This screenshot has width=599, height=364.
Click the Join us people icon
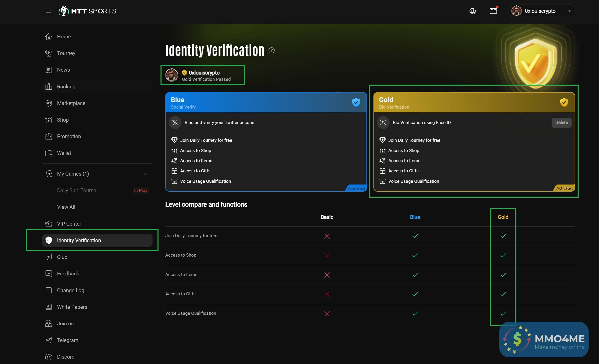click(x=49, y=324)
